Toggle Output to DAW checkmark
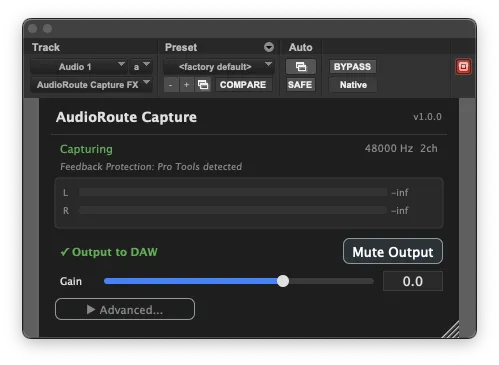The width and height of the screenshot is (499, 365). click(109, 252)
